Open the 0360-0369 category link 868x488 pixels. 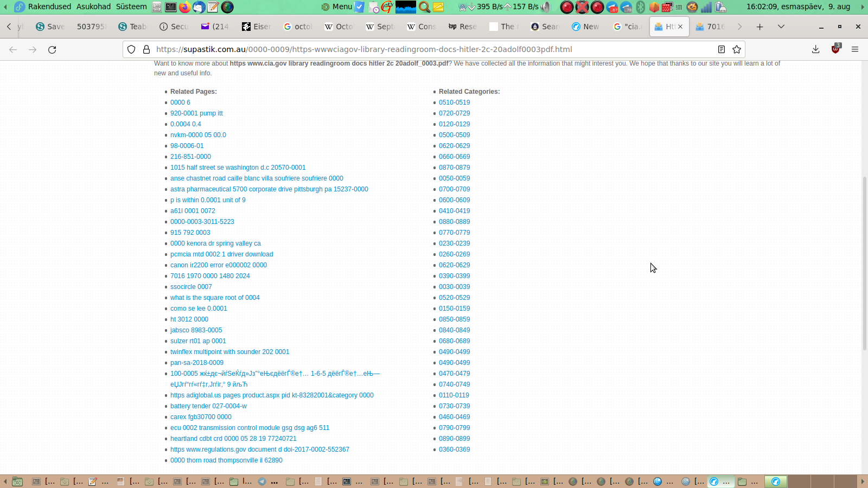[x=455, y=450]
